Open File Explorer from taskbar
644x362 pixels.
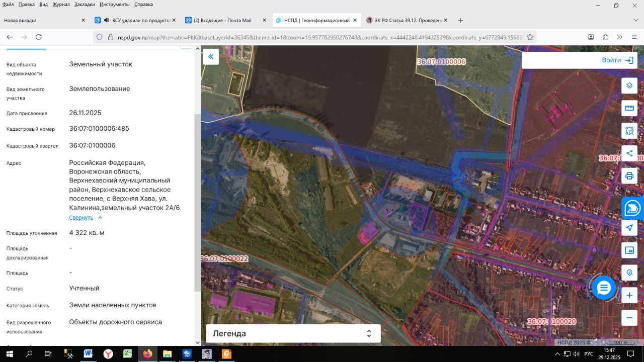pos(167,354)
